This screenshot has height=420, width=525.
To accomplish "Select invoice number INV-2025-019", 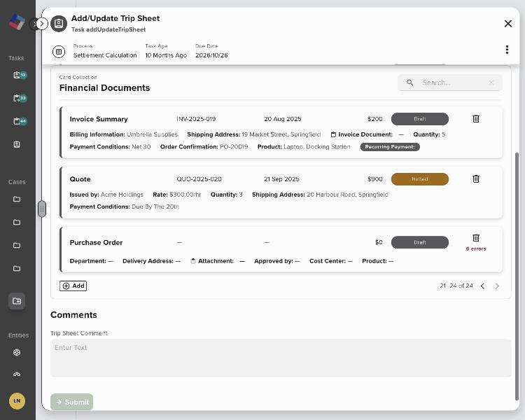I will pos(196,119).
